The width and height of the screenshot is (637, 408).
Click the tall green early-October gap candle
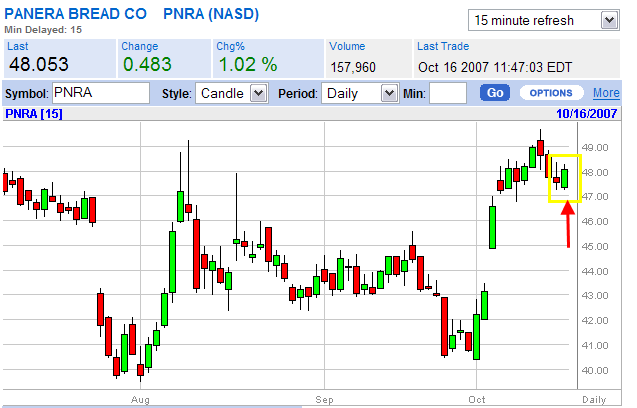tap(492, 227)
